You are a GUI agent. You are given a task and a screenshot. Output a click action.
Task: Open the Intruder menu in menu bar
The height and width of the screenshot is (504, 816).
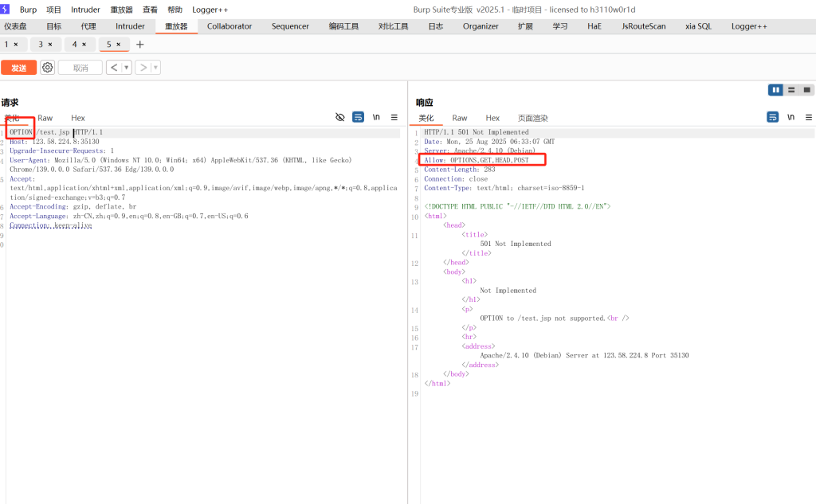pyautogui.click(x=85, y=10)
